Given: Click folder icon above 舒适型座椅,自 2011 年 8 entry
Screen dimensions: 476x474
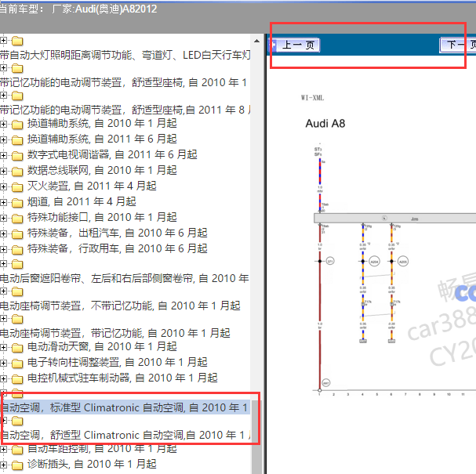Looking at the screenshot, I should pos(17,96).
